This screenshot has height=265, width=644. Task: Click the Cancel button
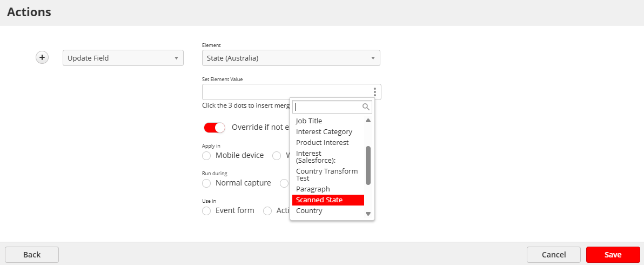tap(554, 255)
